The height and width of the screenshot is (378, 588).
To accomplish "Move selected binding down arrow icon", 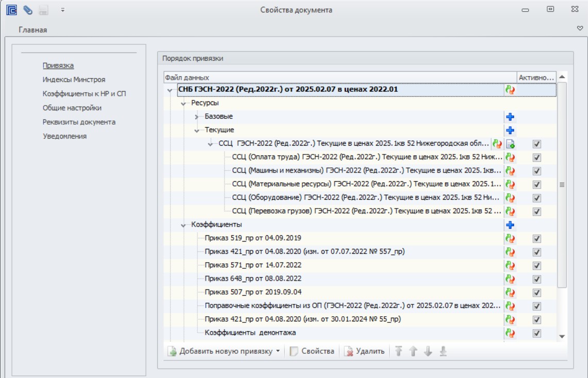I will (428, 351).
